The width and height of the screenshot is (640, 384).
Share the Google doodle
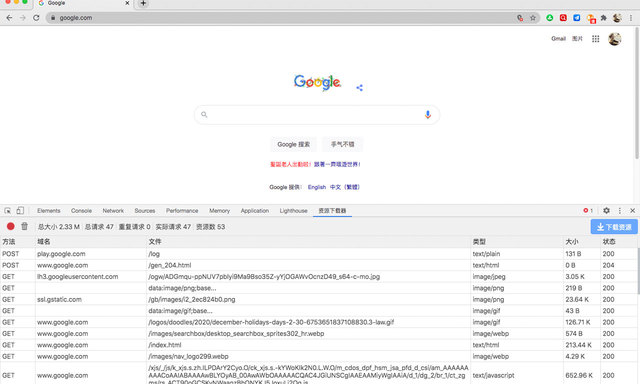click(x=360, y=87)
